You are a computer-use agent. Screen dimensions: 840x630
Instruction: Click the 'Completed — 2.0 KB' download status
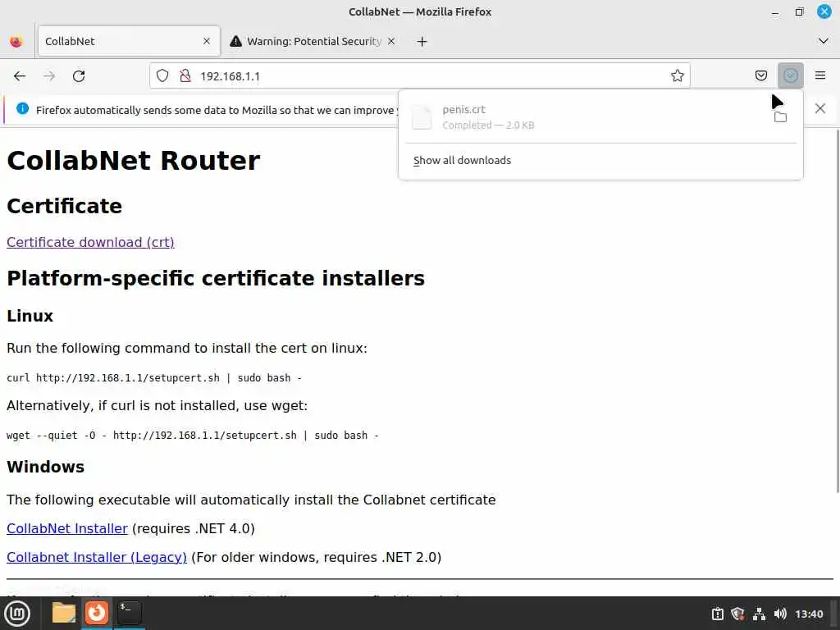[x=488, y=125]
